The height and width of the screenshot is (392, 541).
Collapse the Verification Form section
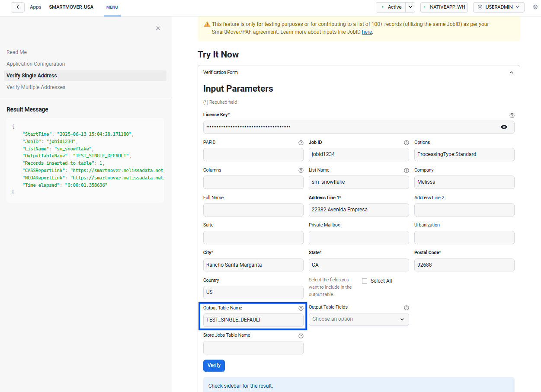point(511,73)
